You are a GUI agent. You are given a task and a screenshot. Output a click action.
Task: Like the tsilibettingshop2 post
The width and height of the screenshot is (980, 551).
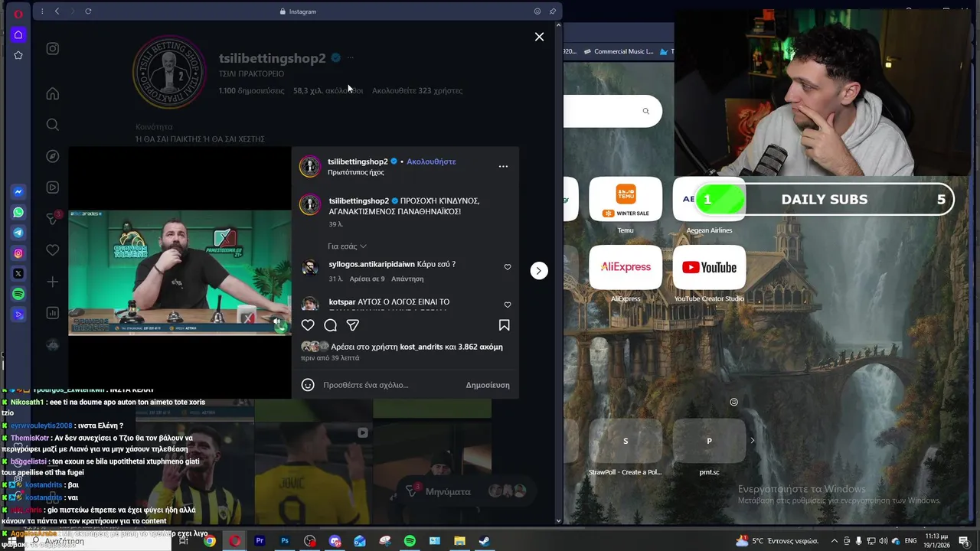308,325
